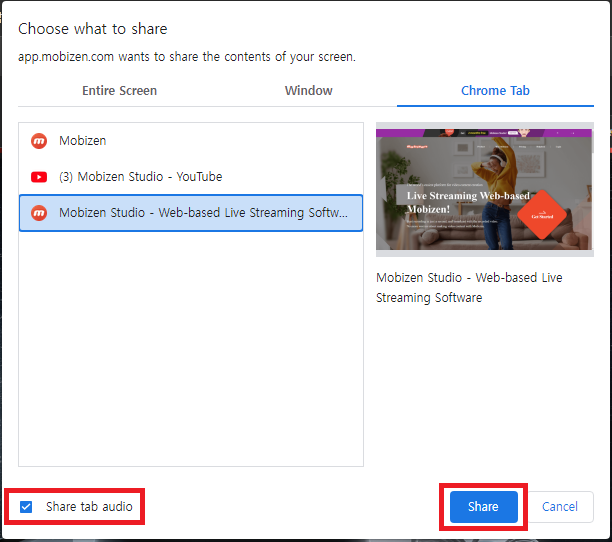Screen dimensions: 612x542
Task: Click the YouTube icon in the tab list
Action: pos(39,177)
